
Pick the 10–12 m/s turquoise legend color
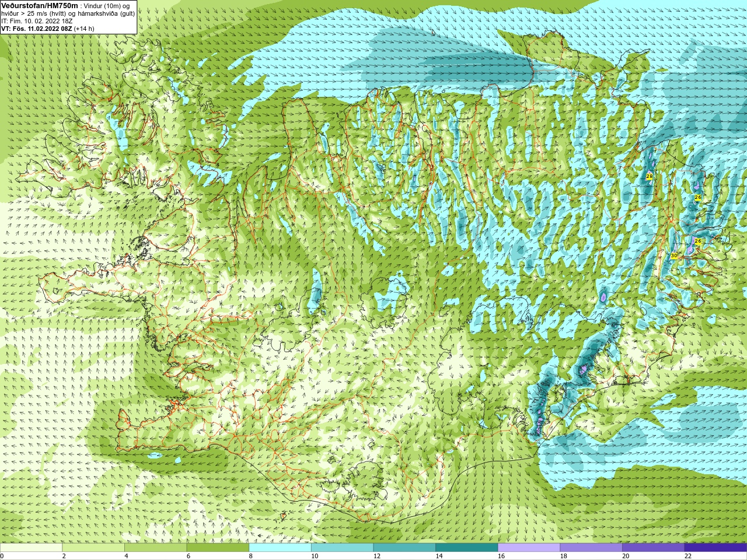[342, 548]
